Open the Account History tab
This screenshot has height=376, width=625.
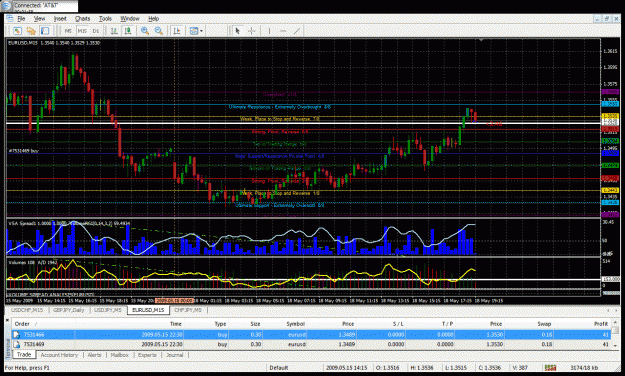59,354
